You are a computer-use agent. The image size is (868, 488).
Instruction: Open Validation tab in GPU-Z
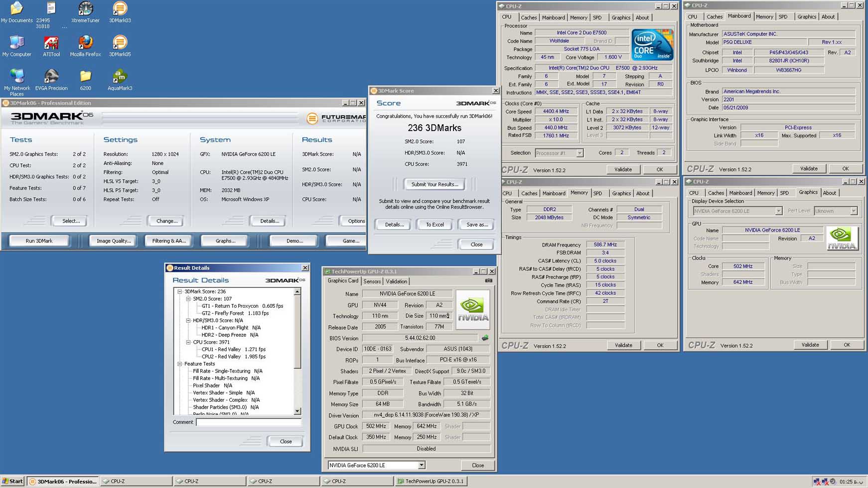coord(396,281)
